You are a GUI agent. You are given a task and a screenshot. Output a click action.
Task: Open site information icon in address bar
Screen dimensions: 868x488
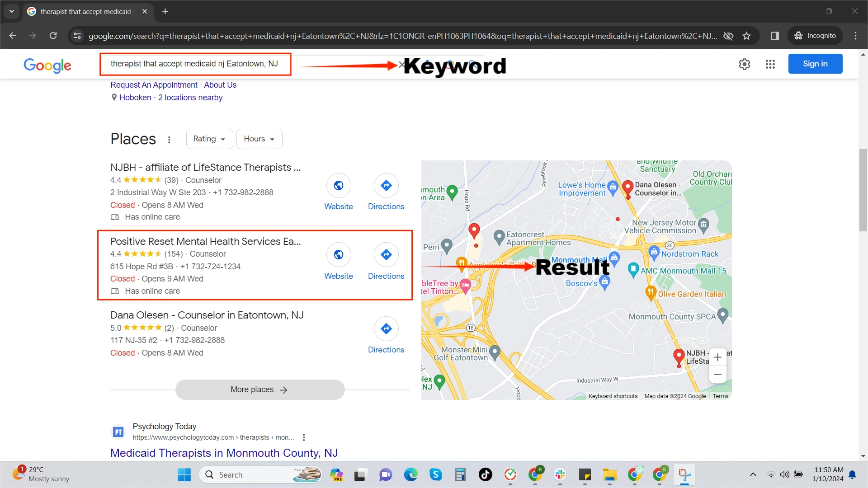[x=77, y=36]
